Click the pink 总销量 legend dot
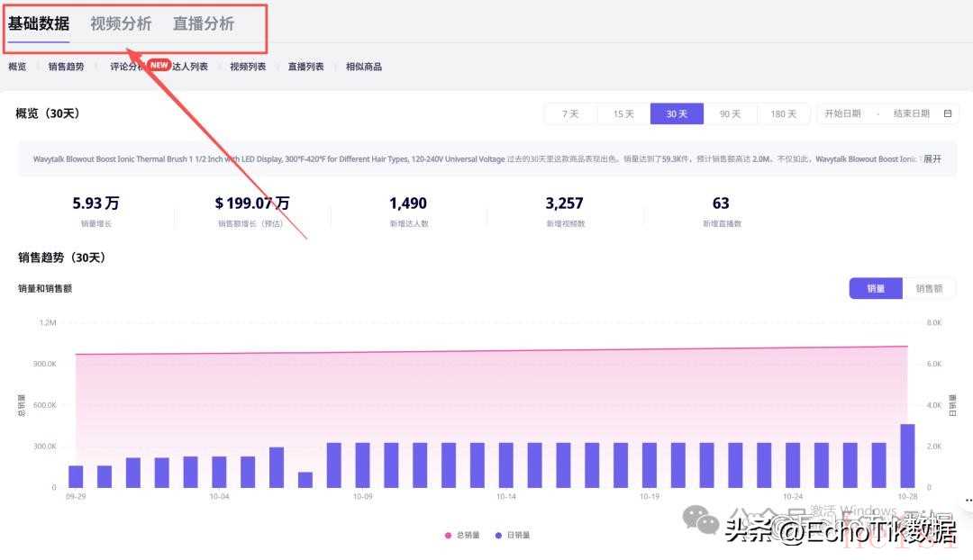The height and width of the screenshot is (560, 973). pyautogui.click(x=448, y=536)
